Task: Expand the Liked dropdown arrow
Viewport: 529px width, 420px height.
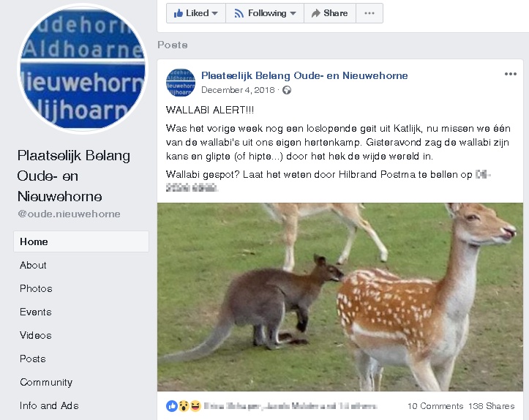Action: click(x=214, y=13)
